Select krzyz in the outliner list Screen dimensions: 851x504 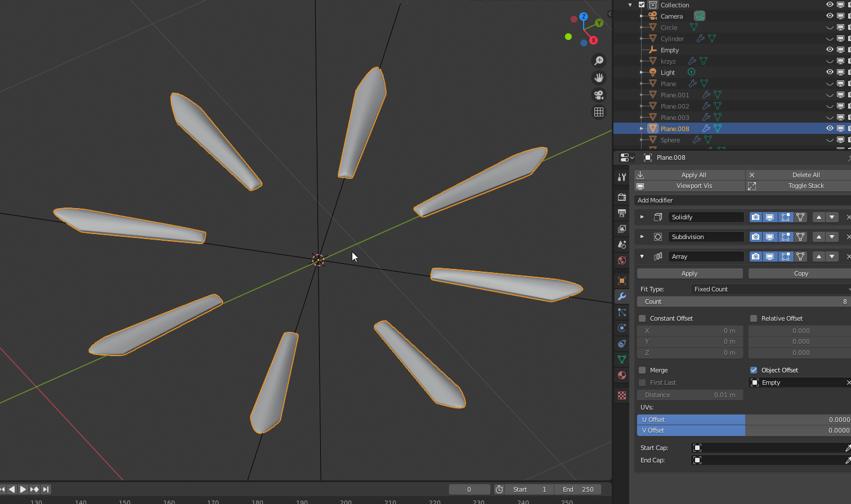(668, 61)
